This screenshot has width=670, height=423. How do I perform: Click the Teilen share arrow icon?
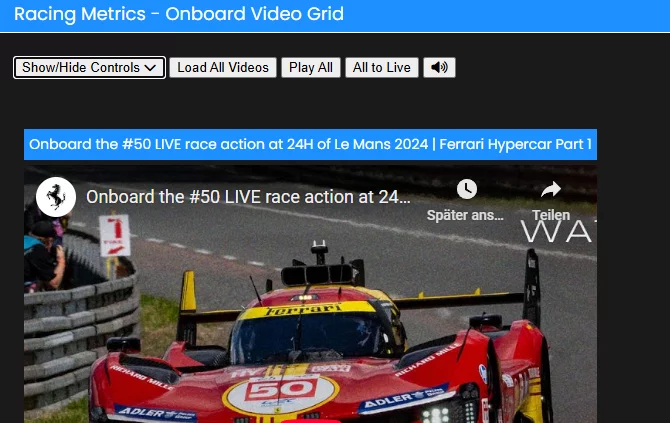click(551, 189)
